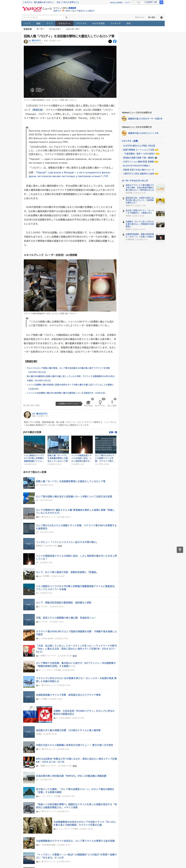Image resolution: width=186 pixels, height=868 pixels.
Task: Open the Yahoo! JAPAN News logo
Action: point(37,9)
